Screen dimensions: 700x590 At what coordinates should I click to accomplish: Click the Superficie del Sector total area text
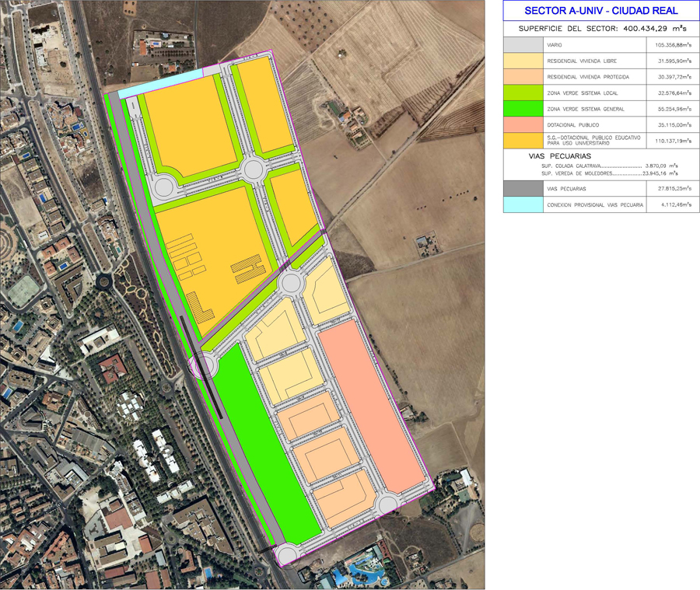point(600,29)
